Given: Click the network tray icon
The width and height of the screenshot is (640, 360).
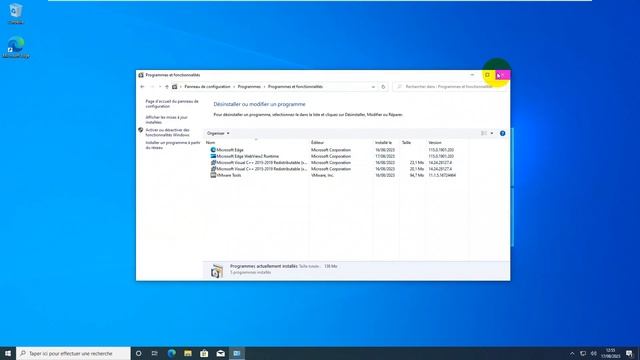Looking at the screenshot, I should click(x=583, y=353).
